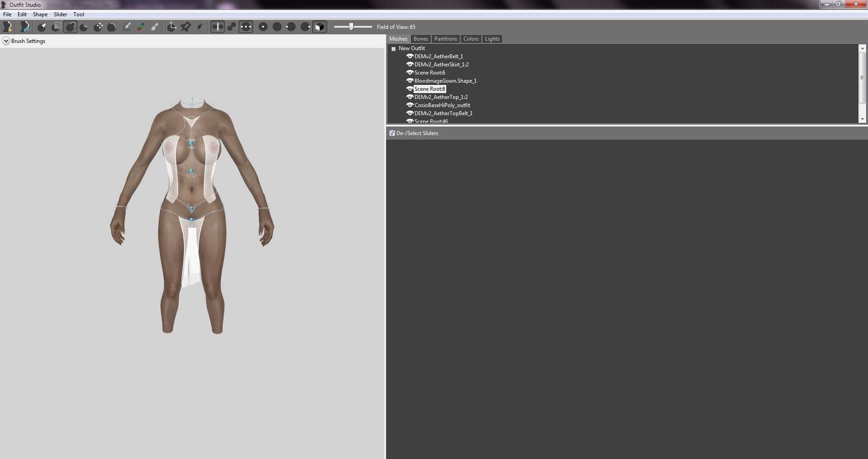Open the Partitions tab

coord(445,39)
